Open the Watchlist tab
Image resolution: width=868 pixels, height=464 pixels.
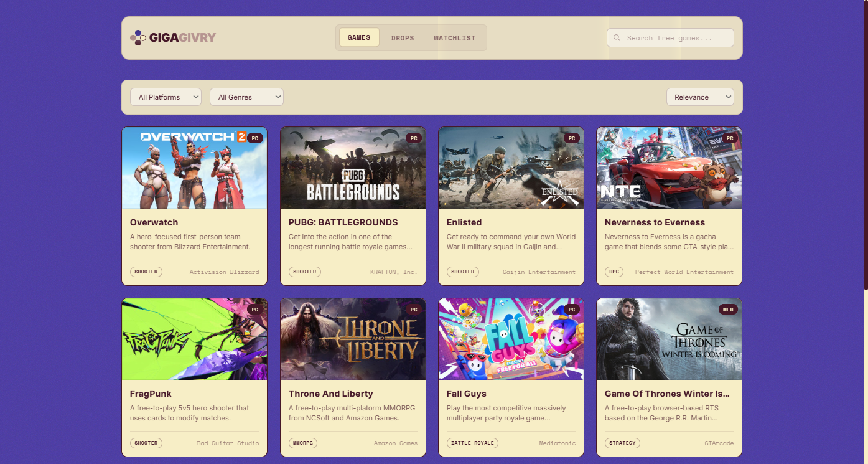(x=455, y=38)
